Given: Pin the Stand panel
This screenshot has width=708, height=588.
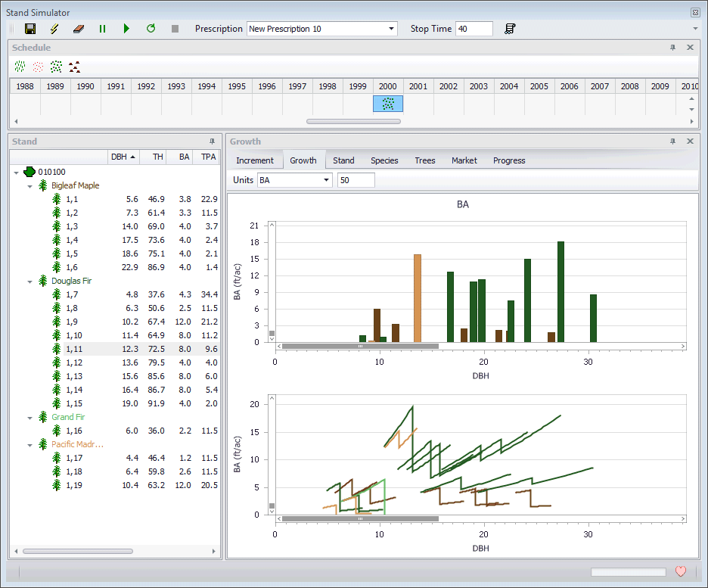Looking at the screenshot, I should [x=212, y=142].
